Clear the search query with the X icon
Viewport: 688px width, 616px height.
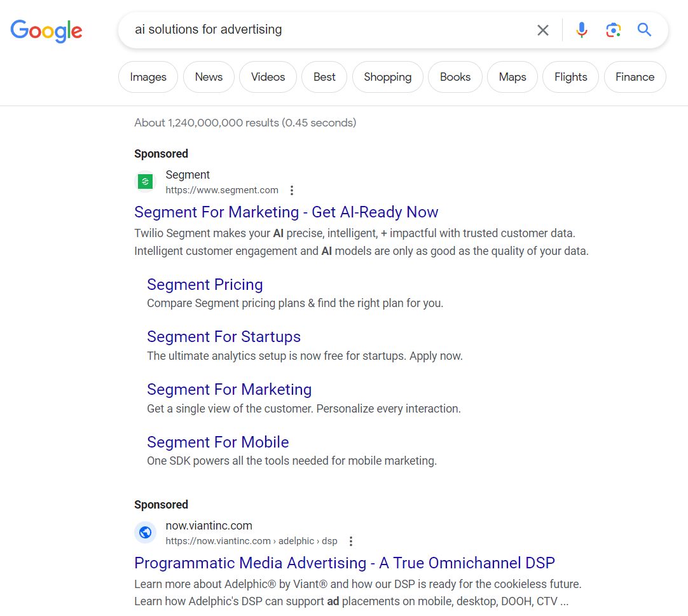point(542,30)
